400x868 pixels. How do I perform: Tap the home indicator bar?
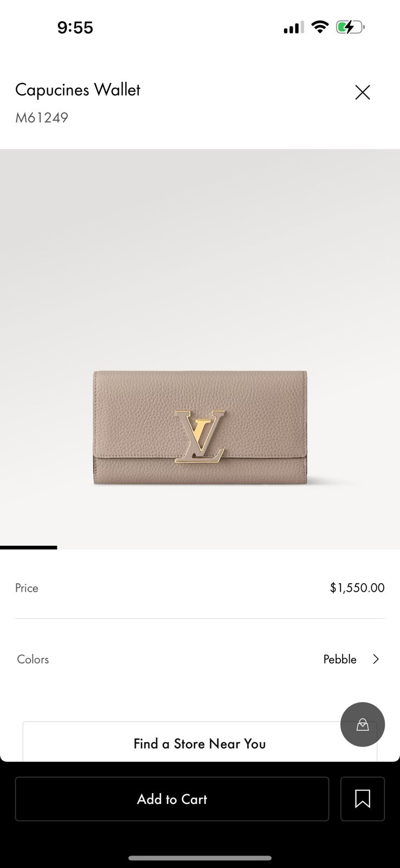pyautogui.click(x=200, y=858)
